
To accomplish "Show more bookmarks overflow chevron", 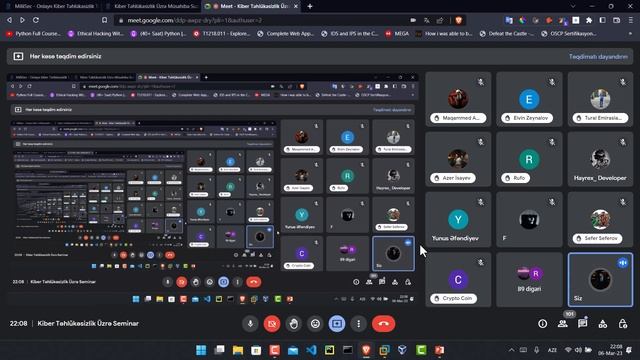I will point(631,34).
